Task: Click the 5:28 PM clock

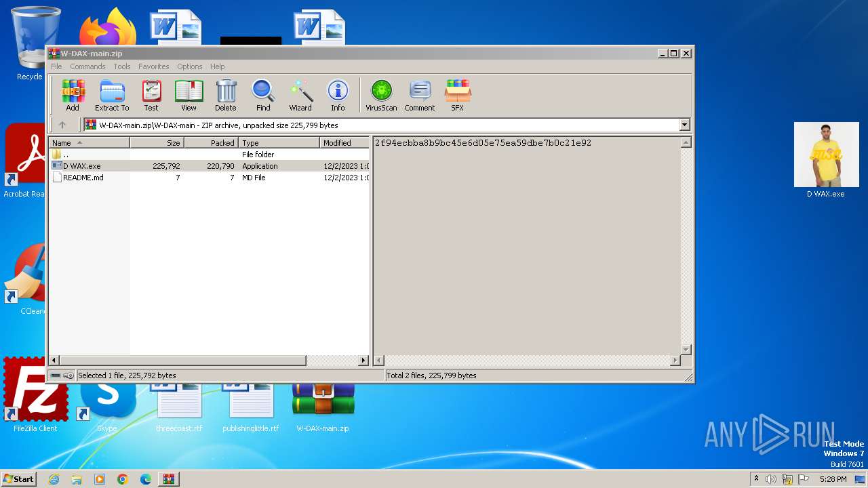Action: point(833,479)
